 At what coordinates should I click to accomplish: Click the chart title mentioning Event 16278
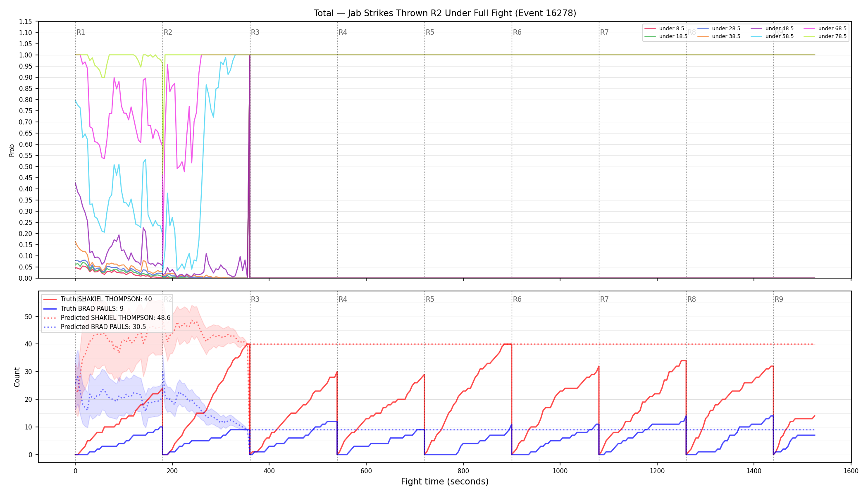(445, 13)
